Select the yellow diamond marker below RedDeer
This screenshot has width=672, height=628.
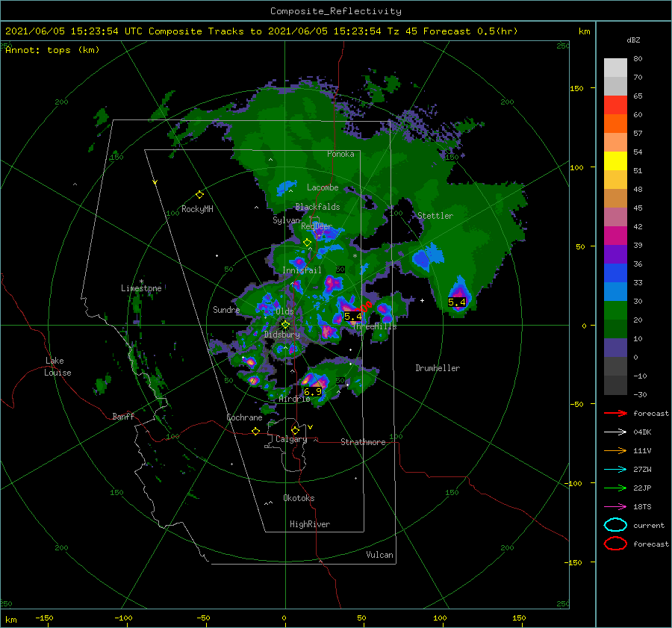coord(307,243)
